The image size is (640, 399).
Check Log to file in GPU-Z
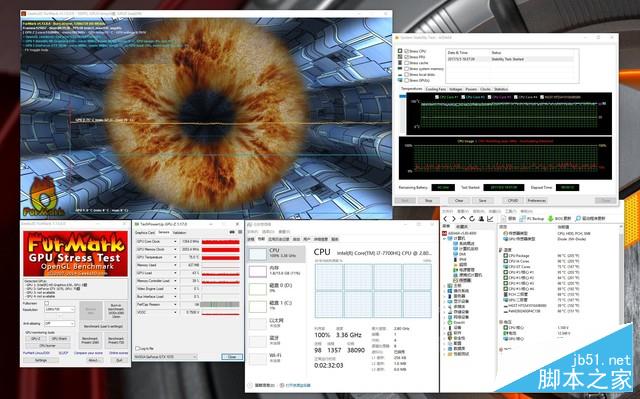138,349
